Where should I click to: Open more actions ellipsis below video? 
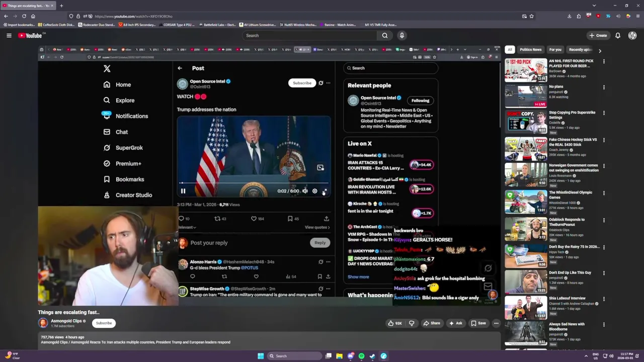pyautogui.click(x=496, y=323)
